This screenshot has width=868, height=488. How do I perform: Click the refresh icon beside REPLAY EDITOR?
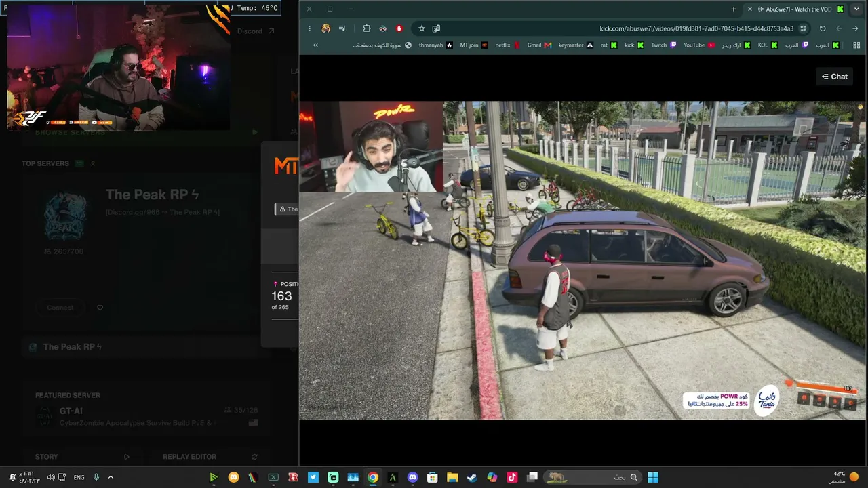click(x=255, y=457)
